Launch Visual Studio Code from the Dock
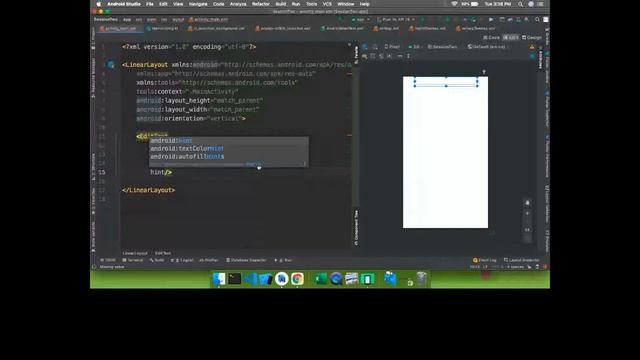 (x=250, y=279)
